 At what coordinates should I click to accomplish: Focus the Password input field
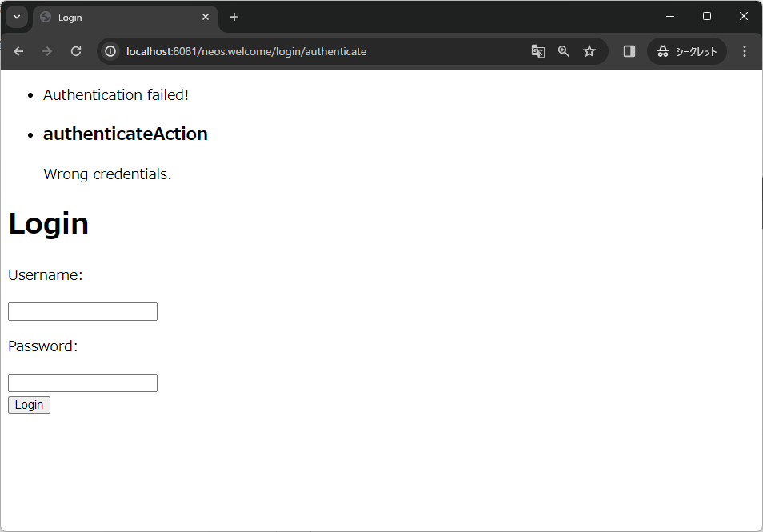coord(82,383)
